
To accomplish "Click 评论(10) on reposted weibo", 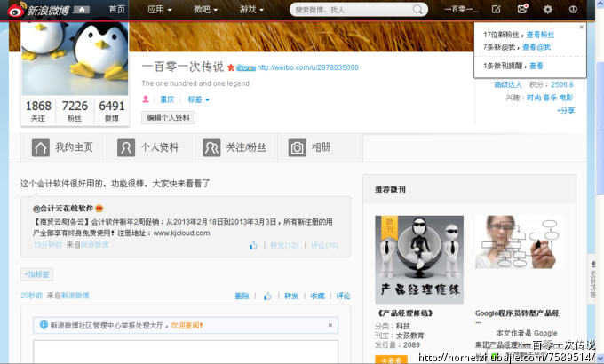I will click(325, 245).
